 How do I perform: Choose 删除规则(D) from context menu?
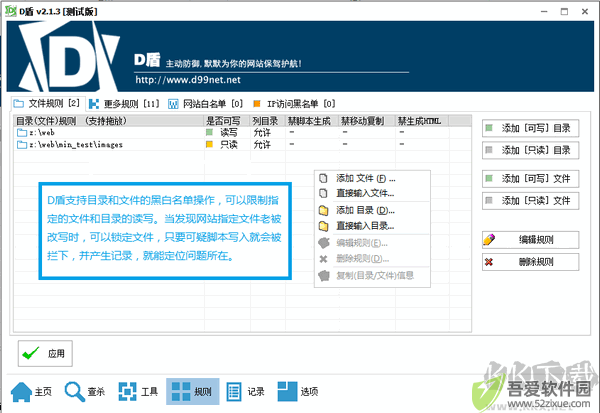(372, 259)
